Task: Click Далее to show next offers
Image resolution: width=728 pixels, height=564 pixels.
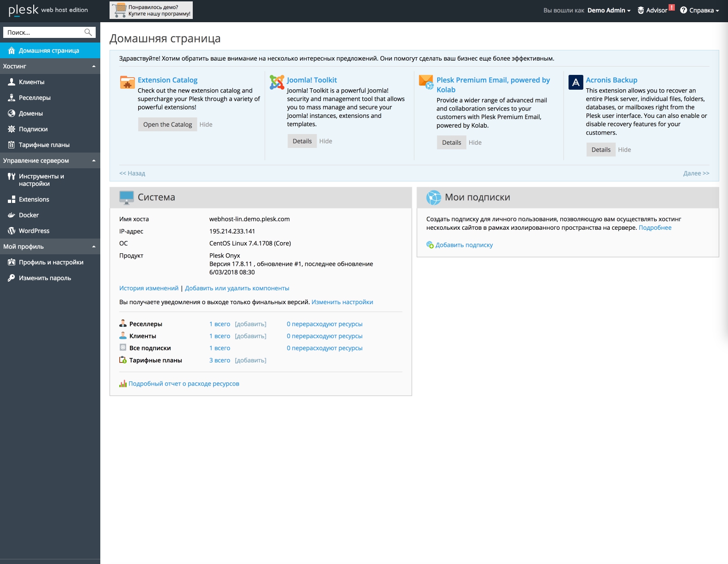Action: (x=696, y=173)
